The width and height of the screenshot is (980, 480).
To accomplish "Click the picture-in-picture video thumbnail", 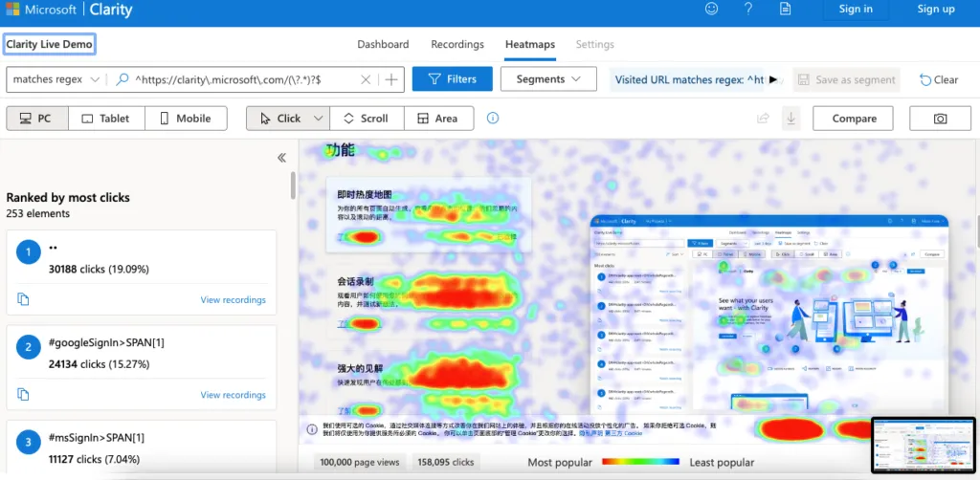I will (923, 446).
